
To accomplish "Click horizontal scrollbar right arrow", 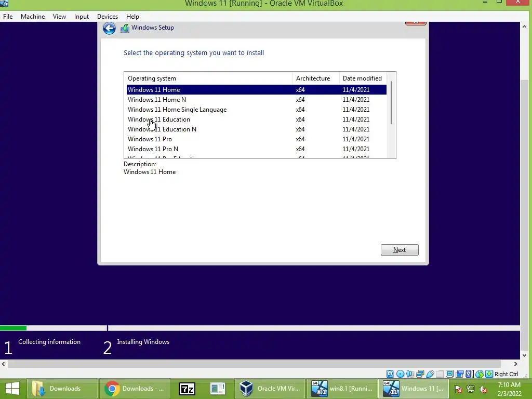I will (x=516, y=364).
